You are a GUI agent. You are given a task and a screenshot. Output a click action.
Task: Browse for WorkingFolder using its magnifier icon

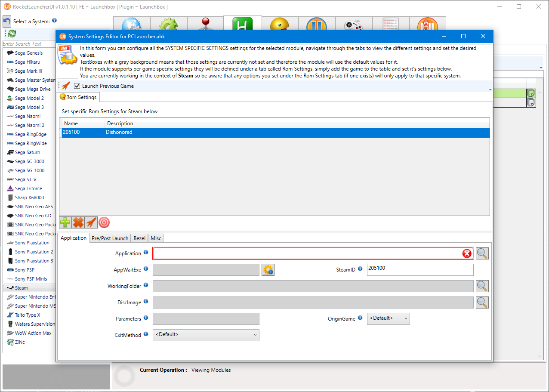coord(482,286)
